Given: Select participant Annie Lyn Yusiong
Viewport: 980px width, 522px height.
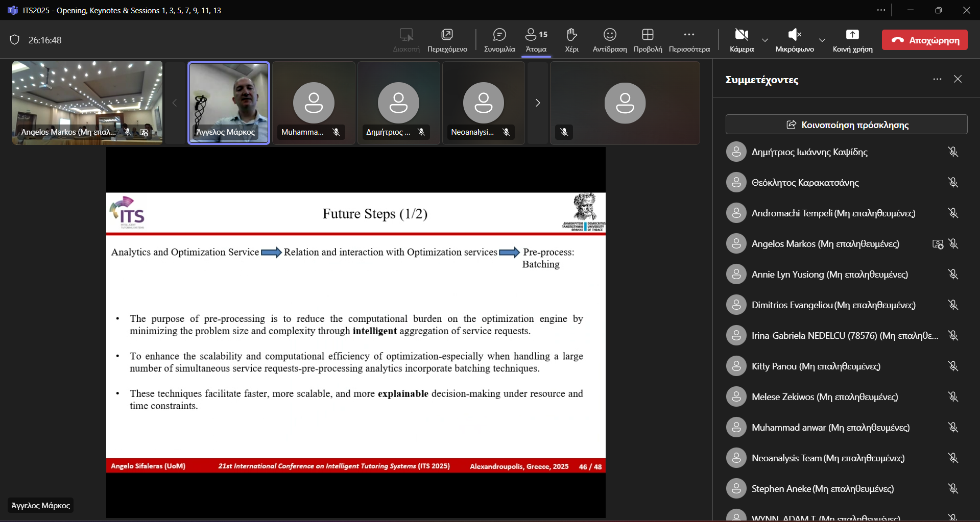Looking at the screenshot, I should (x=846, y=274).
